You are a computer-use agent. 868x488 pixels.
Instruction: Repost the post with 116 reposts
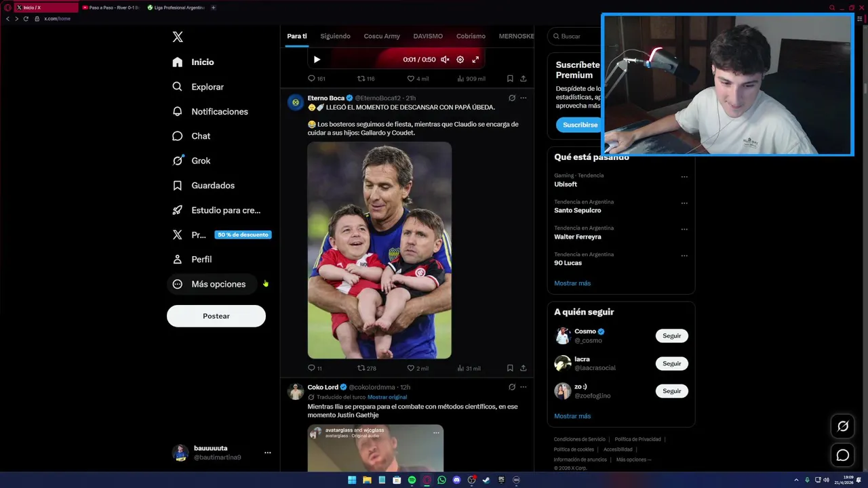point(366,79)
